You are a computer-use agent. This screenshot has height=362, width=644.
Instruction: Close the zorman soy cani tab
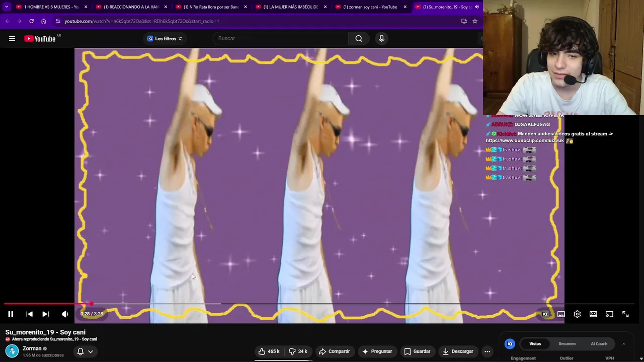pos(405,7)
